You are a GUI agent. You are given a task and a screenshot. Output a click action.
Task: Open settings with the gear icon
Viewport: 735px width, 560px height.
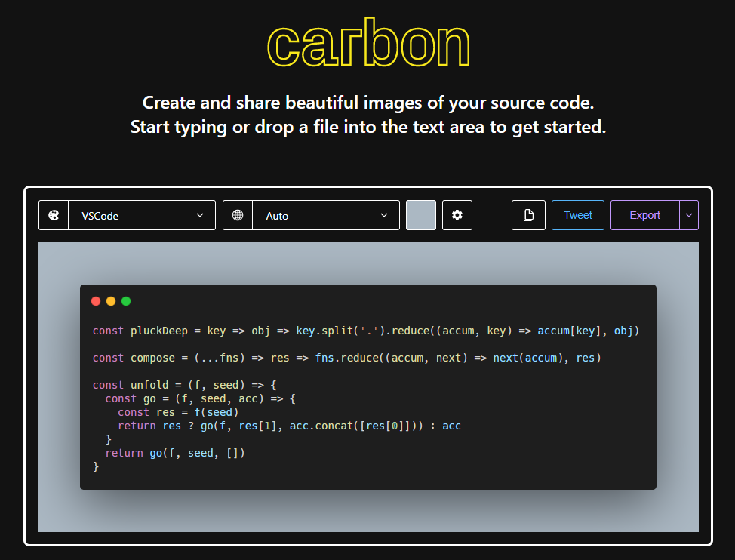pyautogui.click(x=457, y=215)
